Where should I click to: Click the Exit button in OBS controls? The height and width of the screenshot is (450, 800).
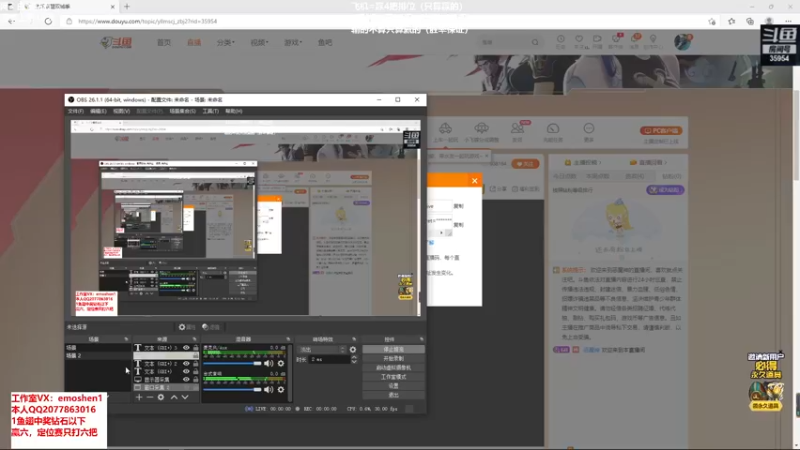coord(393,395)
